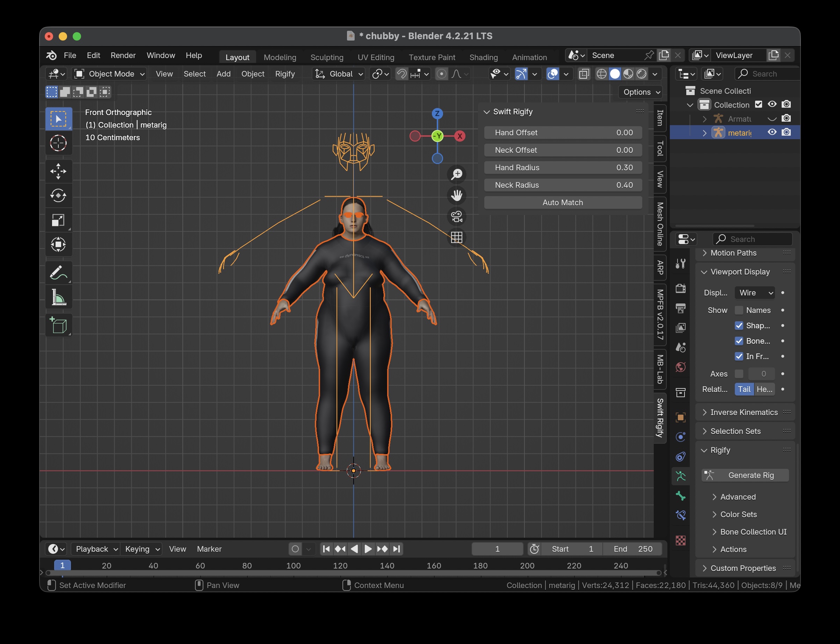This screenshot has height=644, width=840.
Task: Click the pan view hand icon
Action: (457, 195)
